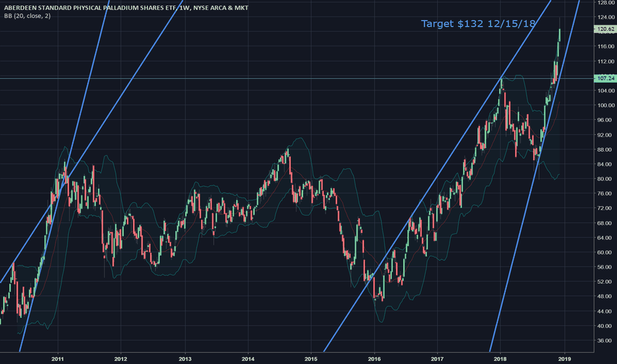Click the 96.00 price axis label
Image resolution: width=617 pixels, height=364 pixels.
(x=606, y=120)
